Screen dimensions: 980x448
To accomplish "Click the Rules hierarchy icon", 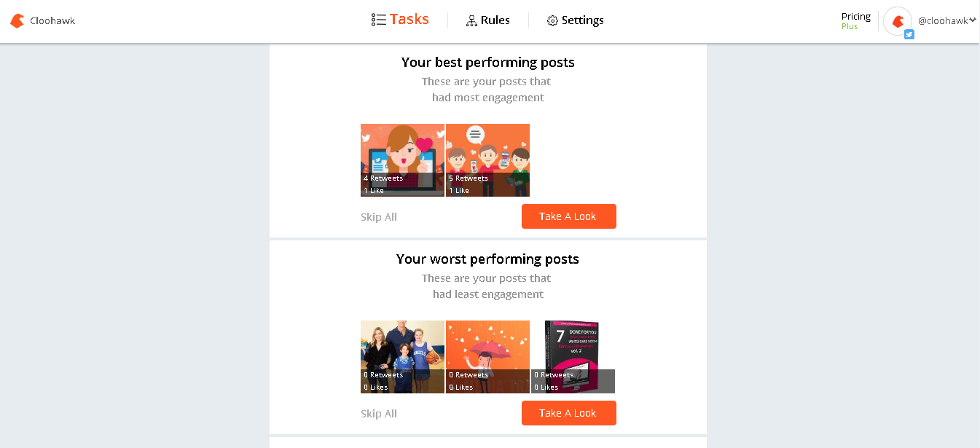I will pyautogui.click(x=471, y=20).
